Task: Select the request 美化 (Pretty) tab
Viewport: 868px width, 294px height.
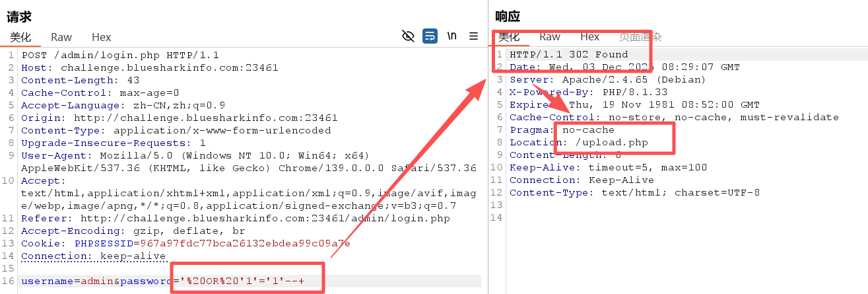Action: [20, 37]
